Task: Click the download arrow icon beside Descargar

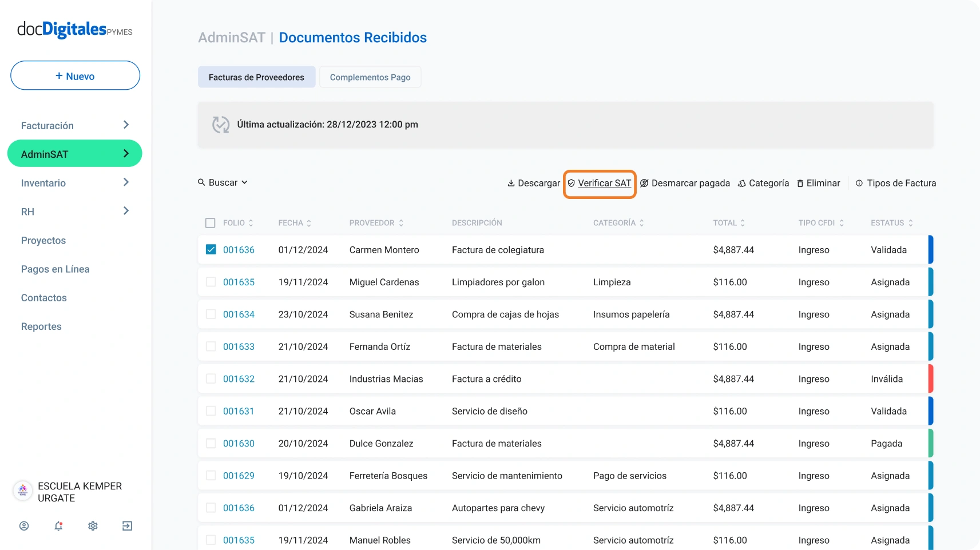Action: coord(511,183)
